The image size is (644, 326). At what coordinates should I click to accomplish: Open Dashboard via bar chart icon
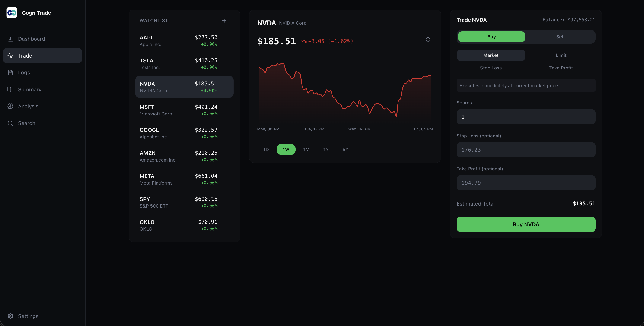pos(10,39)
